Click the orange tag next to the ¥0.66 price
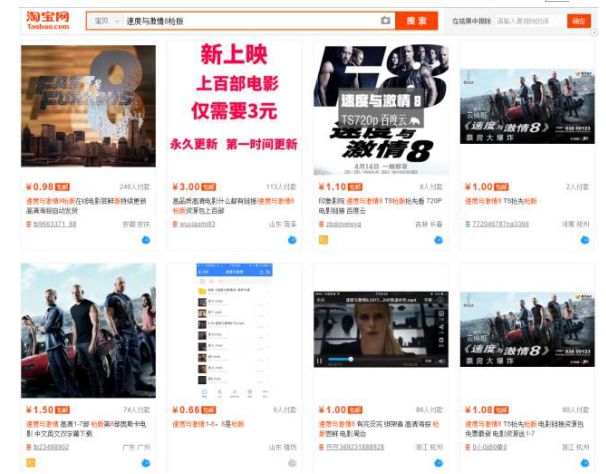This screenshot has width=606, height=474. click(x=209, y=410)
